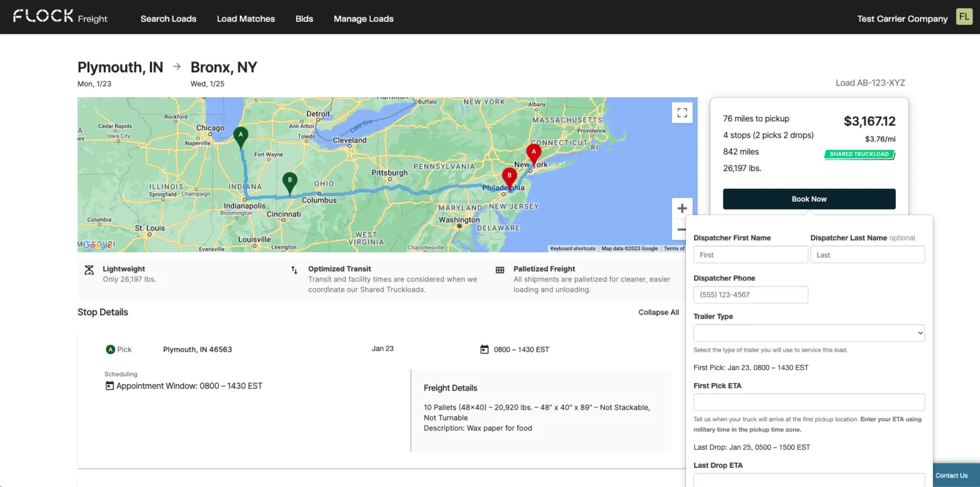Click green pickup marker B in Ohio
This screenshot has height=487, width=980.
[x=290, y=183]
